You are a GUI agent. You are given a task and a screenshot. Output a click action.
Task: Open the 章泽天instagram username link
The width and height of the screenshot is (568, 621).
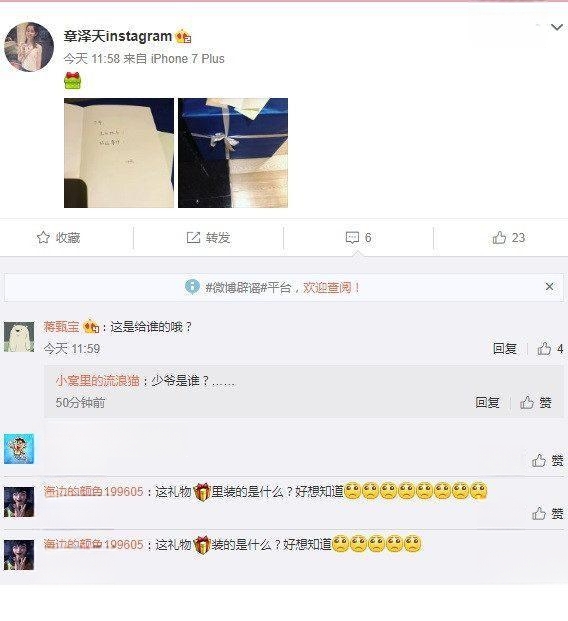click(x=118, y=36)
